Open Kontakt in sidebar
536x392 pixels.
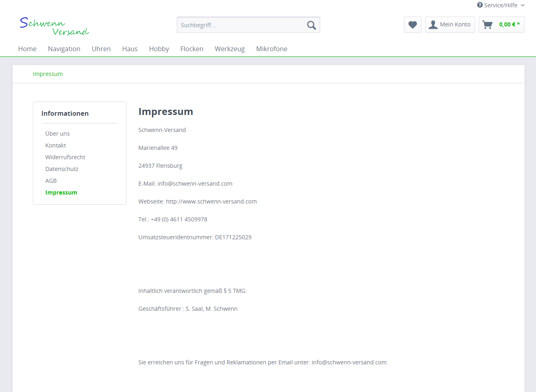(x=56, y=145)
